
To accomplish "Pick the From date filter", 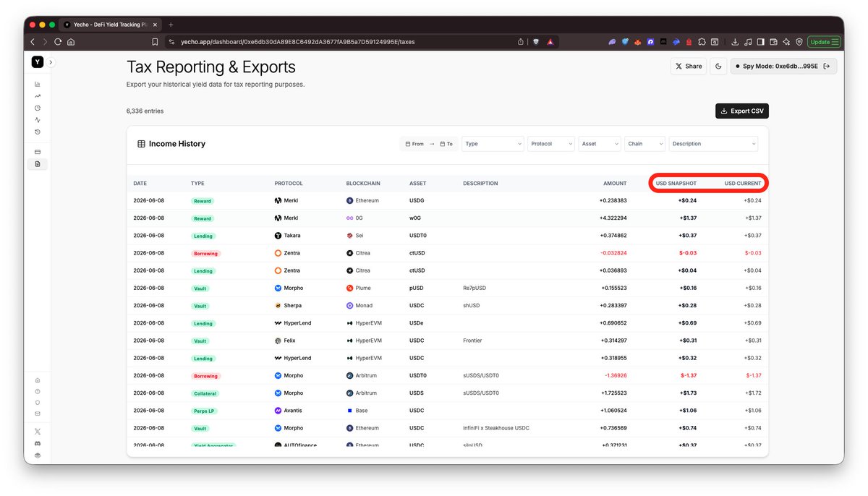I will (414, 144).
